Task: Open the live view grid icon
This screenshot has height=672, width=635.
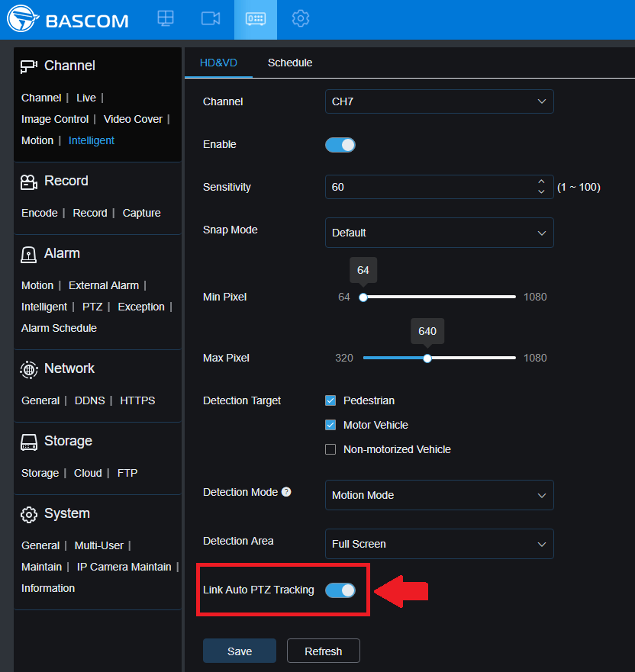Action: (166, 18)
